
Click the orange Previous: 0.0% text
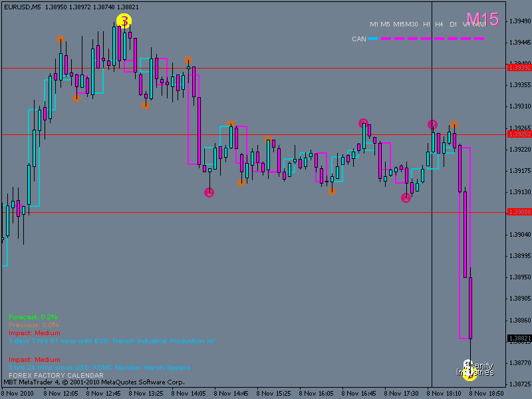coord(34,325)
